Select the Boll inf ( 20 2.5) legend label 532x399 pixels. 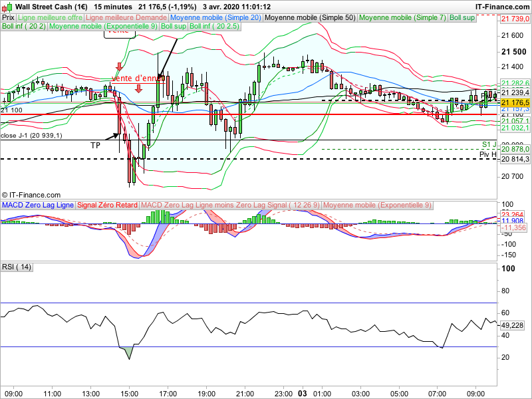tap(214, 27)
